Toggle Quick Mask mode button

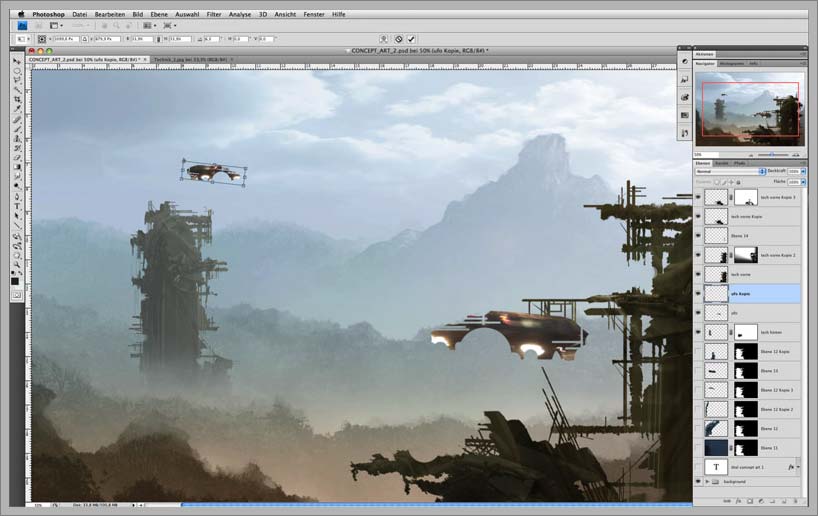(x=17, y=295)
